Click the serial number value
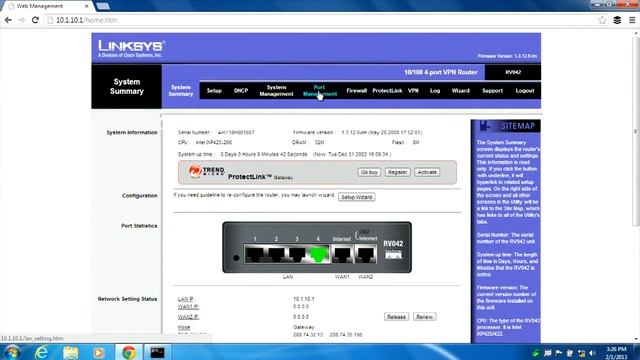Image resolution: width=640 pixels, height=360 pixels. click(x=236, y=132)
